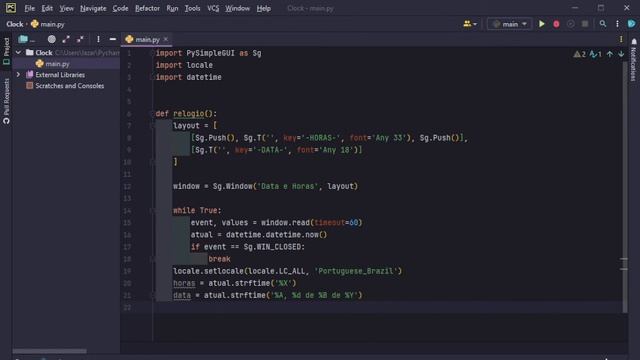The image size is (640, 360).
Task: Open the Notifications side tab
Action: (x=633, y=60)
